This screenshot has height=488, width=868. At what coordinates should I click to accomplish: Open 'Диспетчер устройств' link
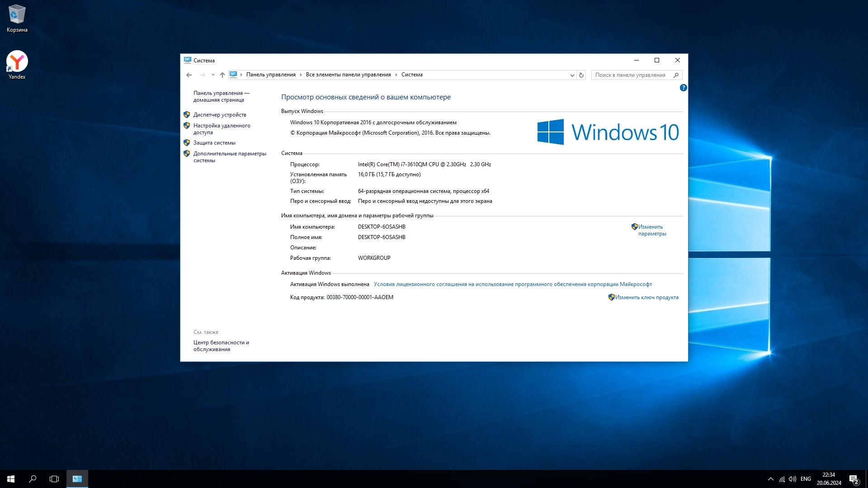pos(220,115)
